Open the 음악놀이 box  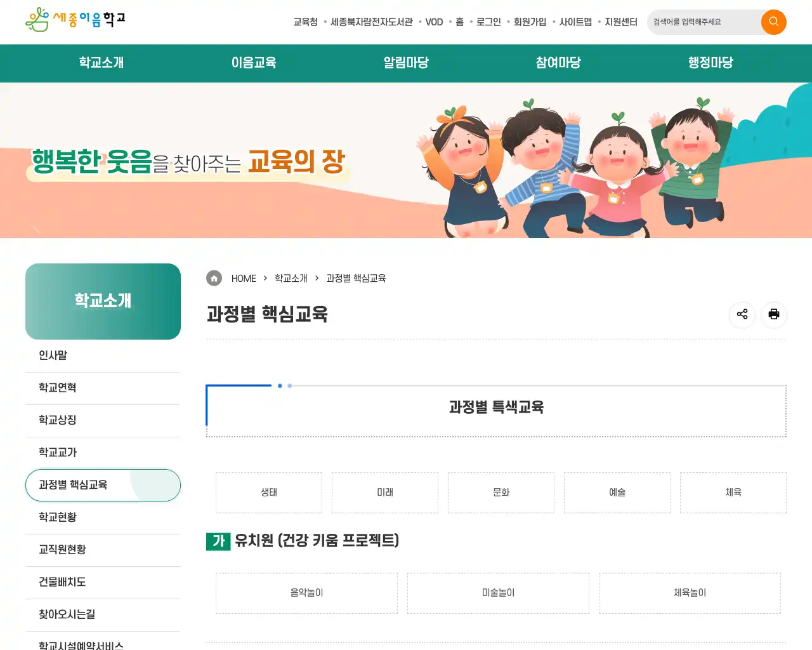click(306, 593)
